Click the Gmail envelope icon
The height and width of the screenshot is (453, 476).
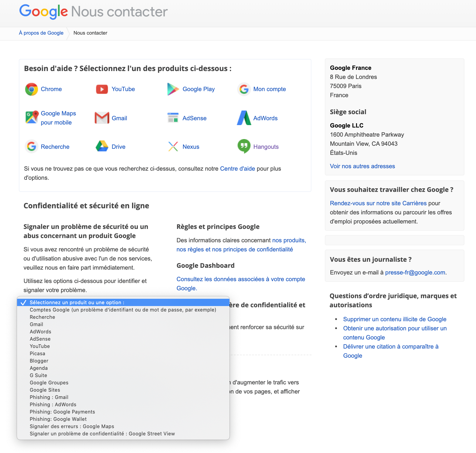click(102, 118)
